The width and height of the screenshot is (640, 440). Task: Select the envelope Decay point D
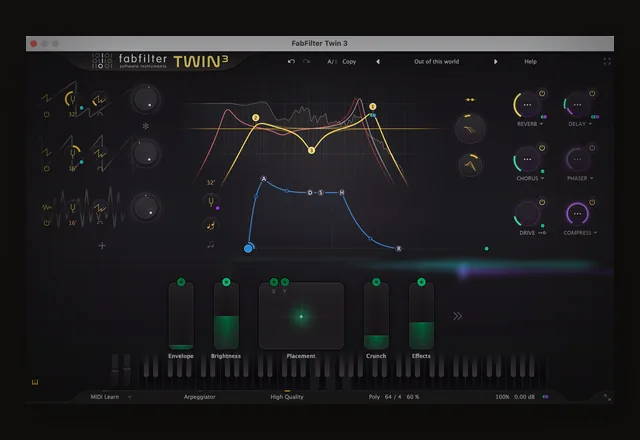310,192
